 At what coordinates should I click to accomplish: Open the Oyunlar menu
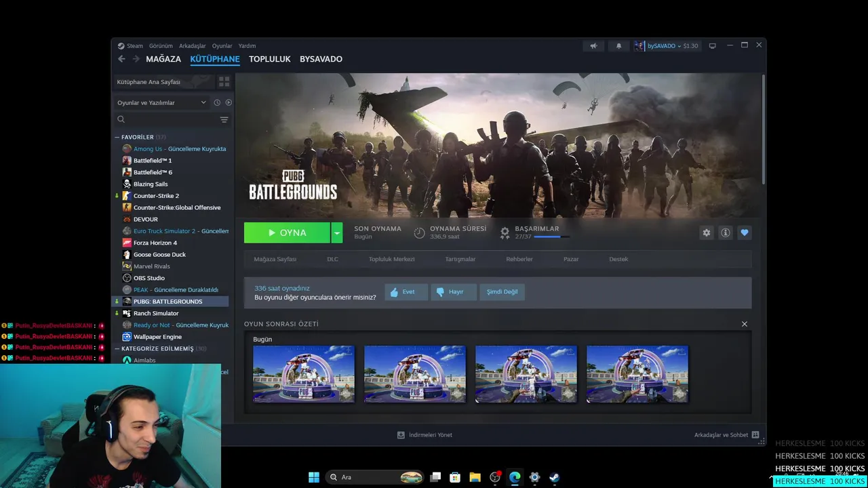222,46
